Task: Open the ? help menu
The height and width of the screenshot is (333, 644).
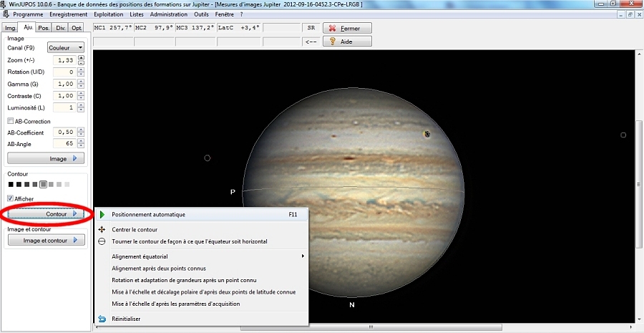Action: click(x=242, y=14)
